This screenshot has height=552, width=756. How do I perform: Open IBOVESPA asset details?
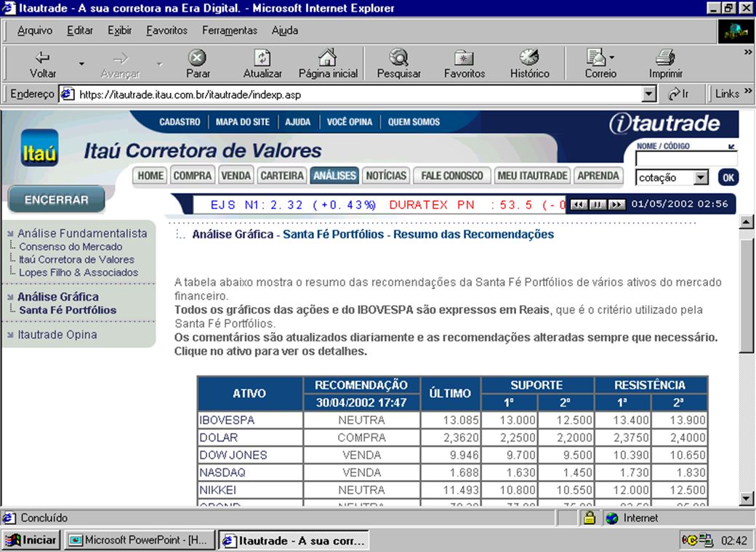click(227, 420)
